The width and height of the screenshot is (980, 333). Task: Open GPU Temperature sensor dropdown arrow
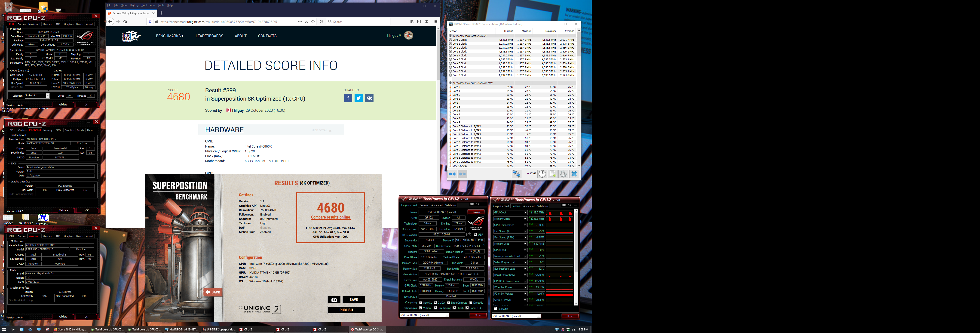pos(525,225)
